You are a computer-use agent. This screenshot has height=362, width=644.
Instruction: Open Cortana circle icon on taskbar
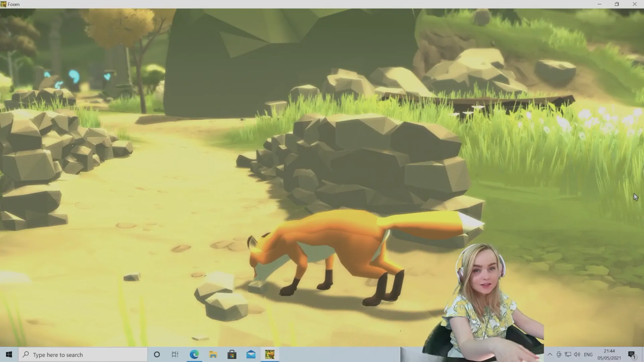[x=157, y=355]
